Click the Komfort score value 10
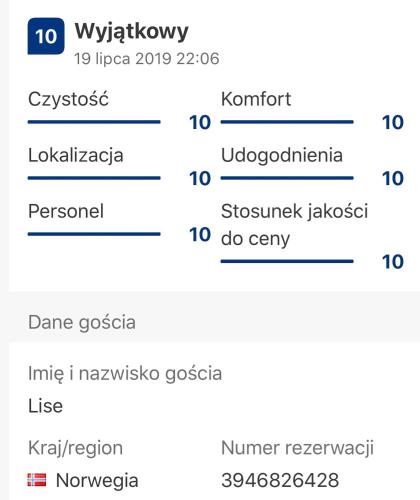The width and height of the screenshot is (420, 500). pos(393,122)
